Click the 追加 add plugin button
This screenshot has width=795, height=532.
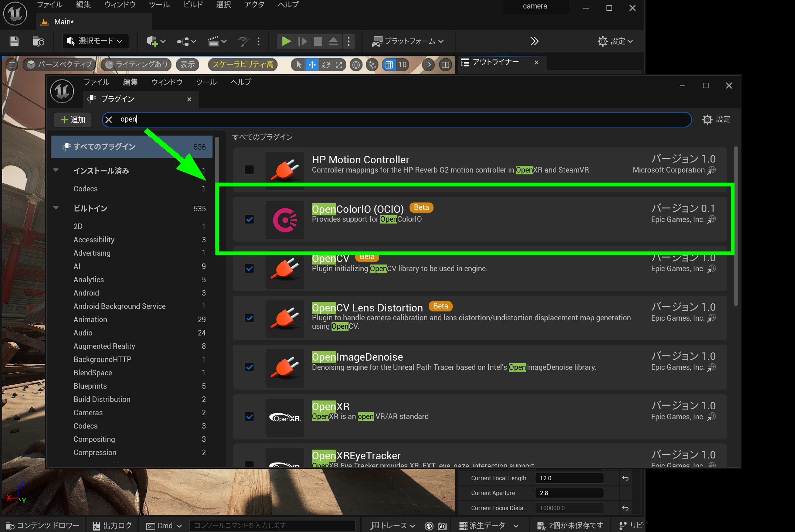pyautogui.click(x=73, y=119)
